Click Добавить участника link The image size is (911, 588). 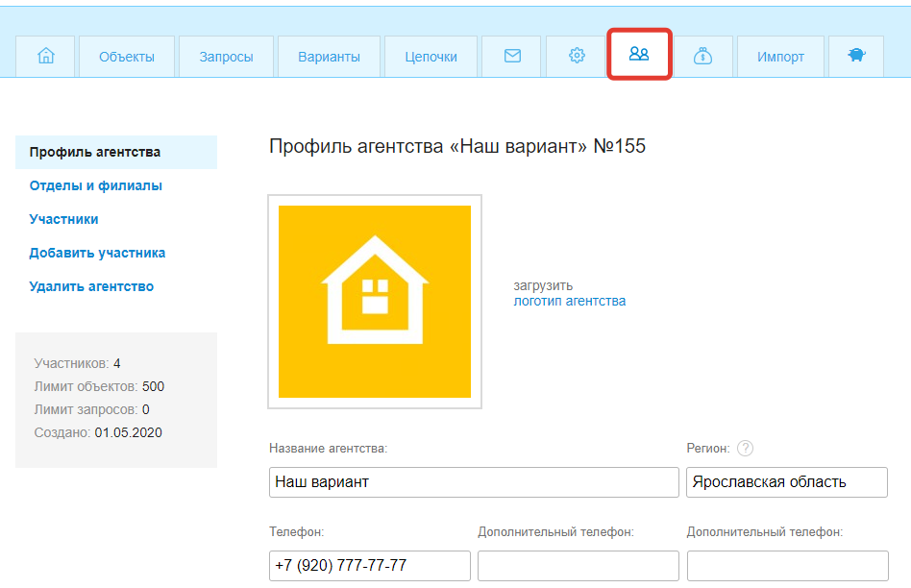(98, 253)
